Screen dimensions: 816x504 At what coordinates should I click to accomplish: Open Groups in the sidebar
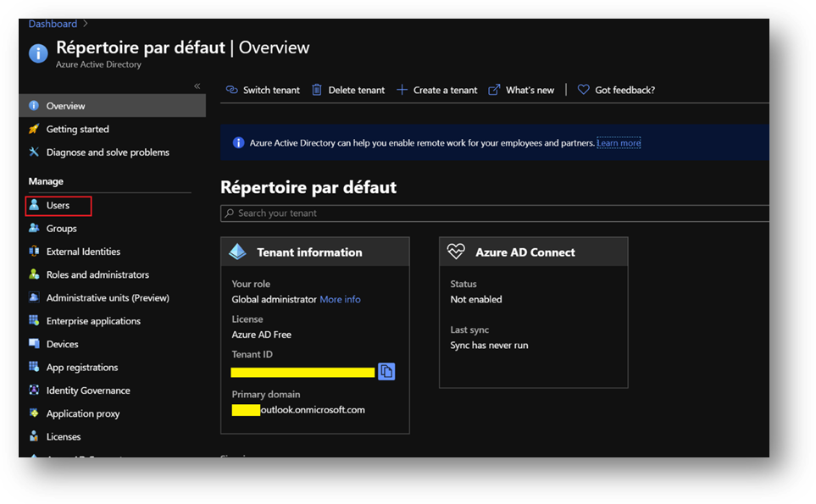pyautogui.click(x=61, y=229)
